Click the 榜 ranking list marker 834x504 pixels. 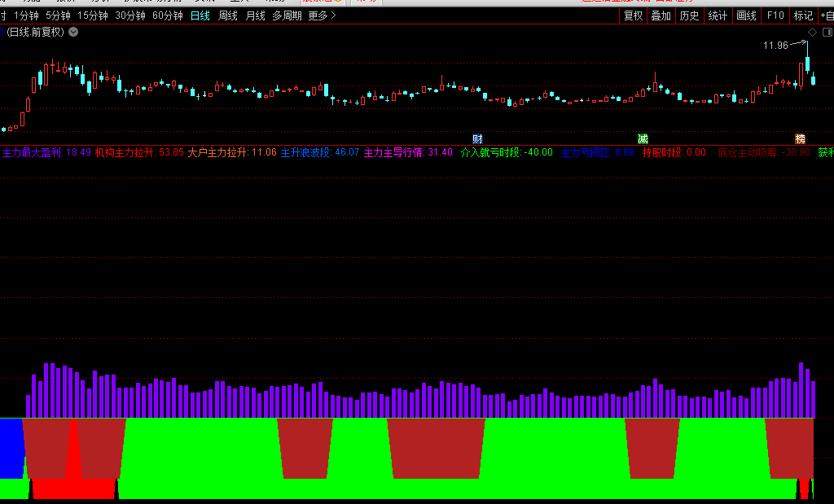(800, 138)
